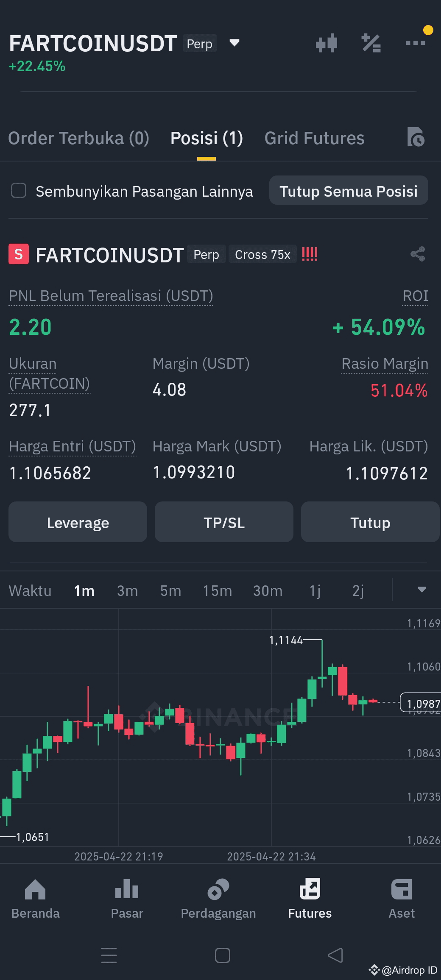Tap the FARTCOINUSDT title in header

(x=93, y=43)
